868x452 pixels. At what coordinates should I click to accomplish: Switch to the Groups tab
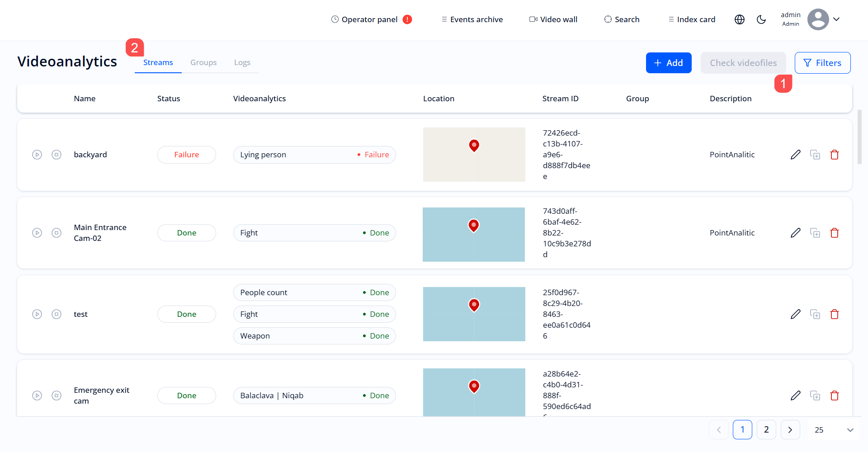(x=203, y=62)
